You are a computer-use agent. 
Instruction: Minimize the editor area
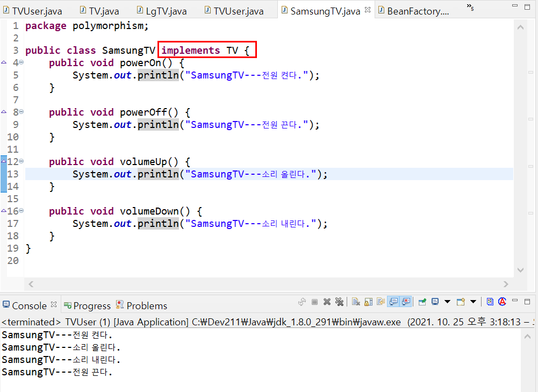click(515, 5)
